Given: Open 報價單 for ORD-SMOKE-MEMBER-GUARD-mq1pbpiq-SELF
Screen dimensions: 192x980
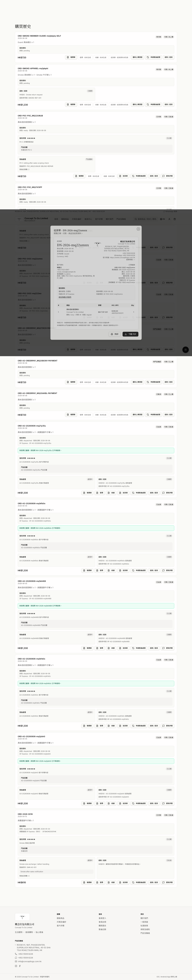Looking at the screenshot, I should pyautogui.click(x=71, y=57).
